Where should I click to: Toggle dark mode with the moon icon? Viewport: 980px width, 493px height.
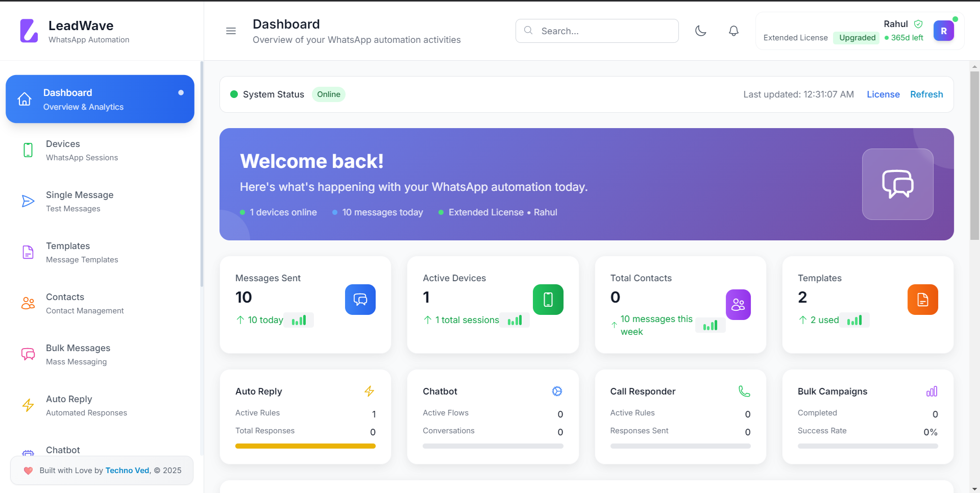point(701,31)
